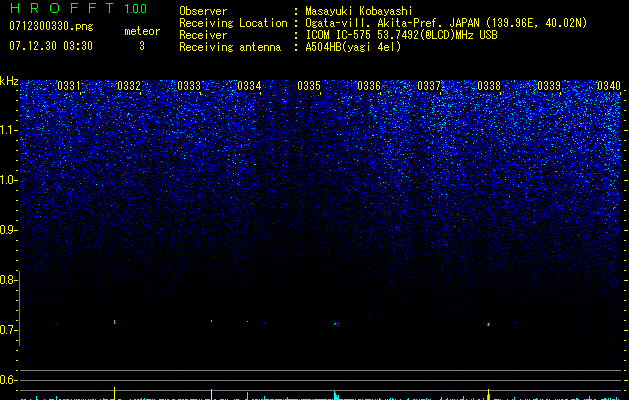Select the 0331 time marker
Screen dimensions: 629x400
[69, 86]
